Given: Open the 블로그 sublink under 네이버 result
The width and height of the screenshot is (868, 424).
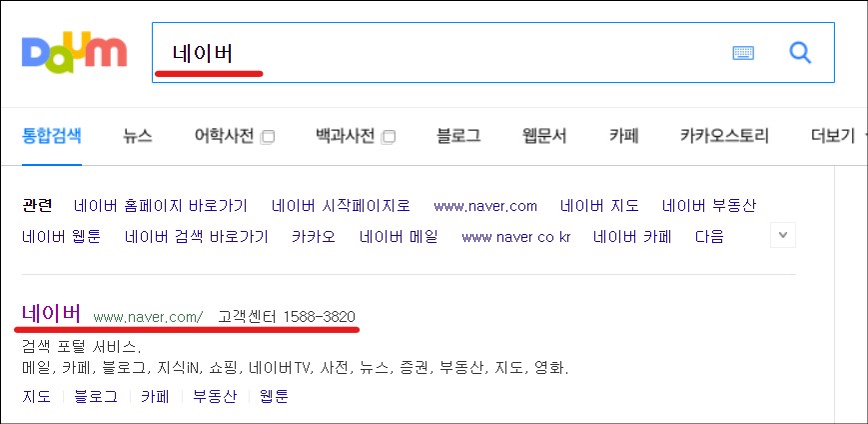Looking at the screenshot, I should 96,396.
